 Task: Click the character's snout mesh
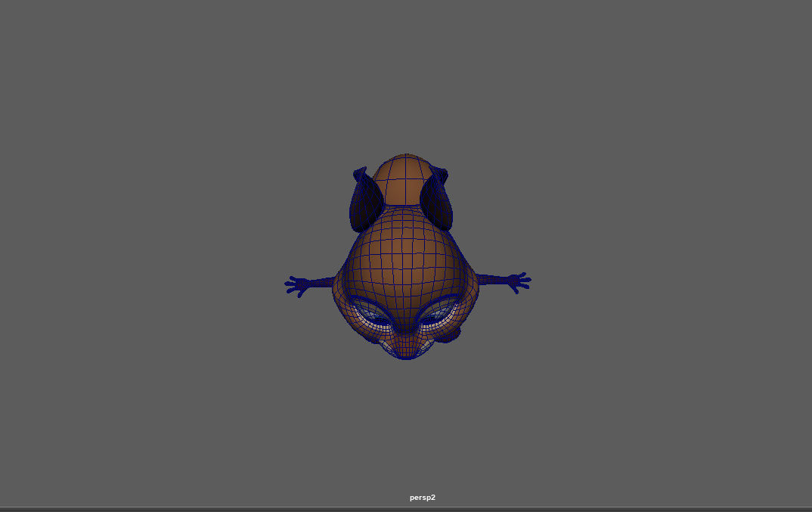click(407, 345)
